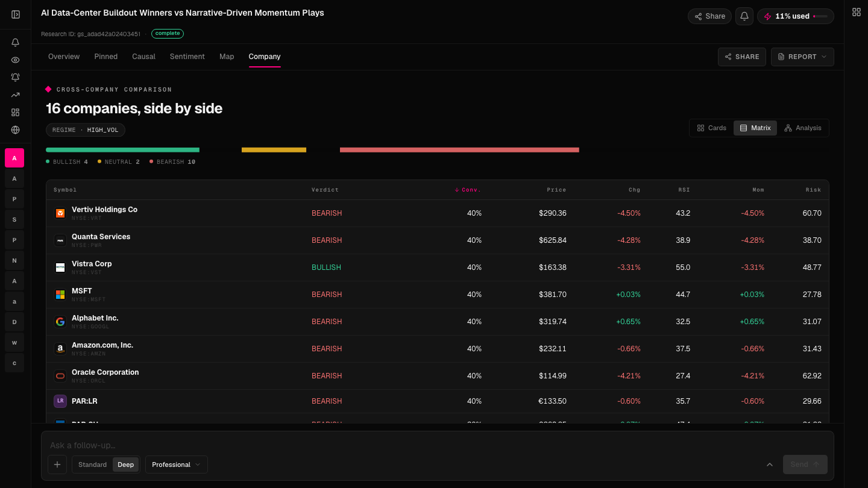
Task: Go to the Map tab
Action: coord(227,57)
